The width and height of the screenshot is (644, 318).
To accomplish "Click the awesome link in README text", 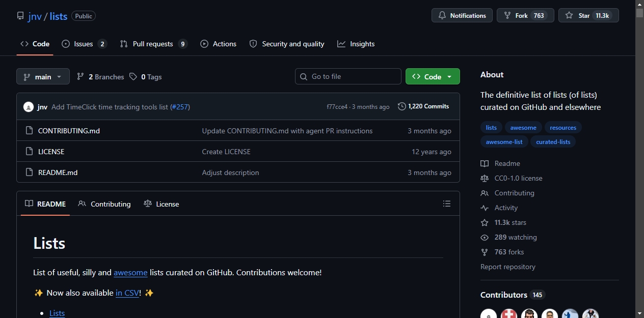I will [x=130, y=272].
